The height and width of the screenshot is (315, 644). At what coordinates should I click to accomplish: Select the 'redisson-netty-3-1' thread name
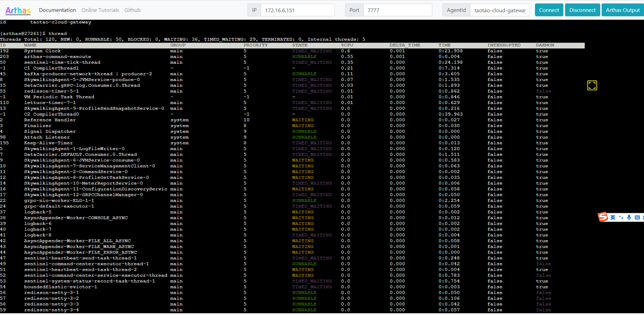point(51,292)
